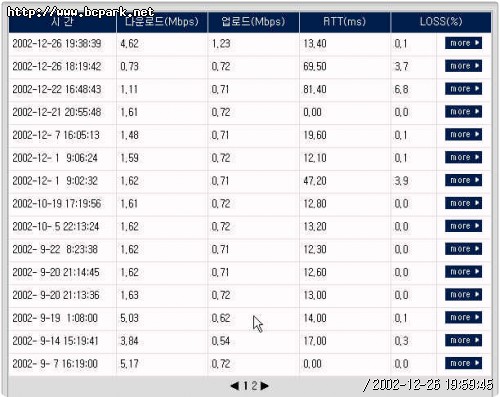This screenshot has width=500, height=397.
Task: Select RTT value 12.10
Action: (315, 158)
